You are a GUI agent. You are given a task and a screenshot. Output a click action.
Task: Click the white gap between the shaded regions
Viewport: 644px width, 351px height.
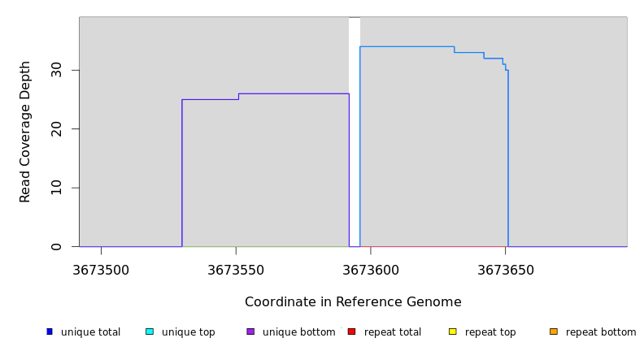point(355,130)
